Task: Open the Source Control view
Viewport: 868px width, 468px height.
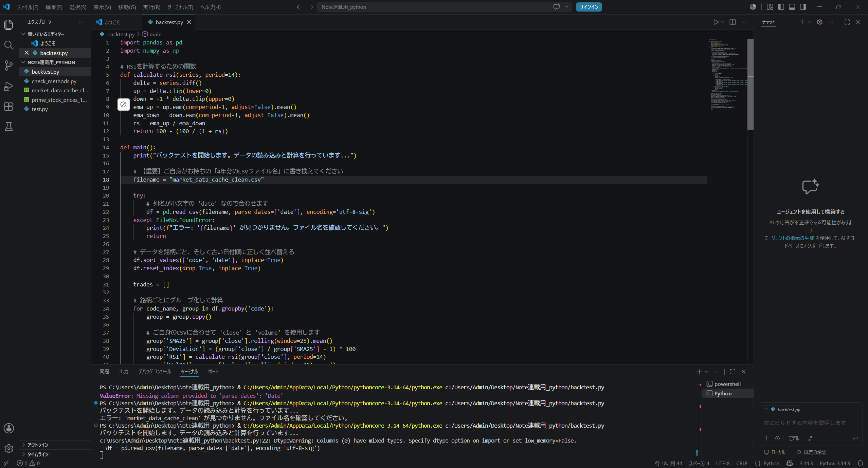Action: (x=9, y=65)
